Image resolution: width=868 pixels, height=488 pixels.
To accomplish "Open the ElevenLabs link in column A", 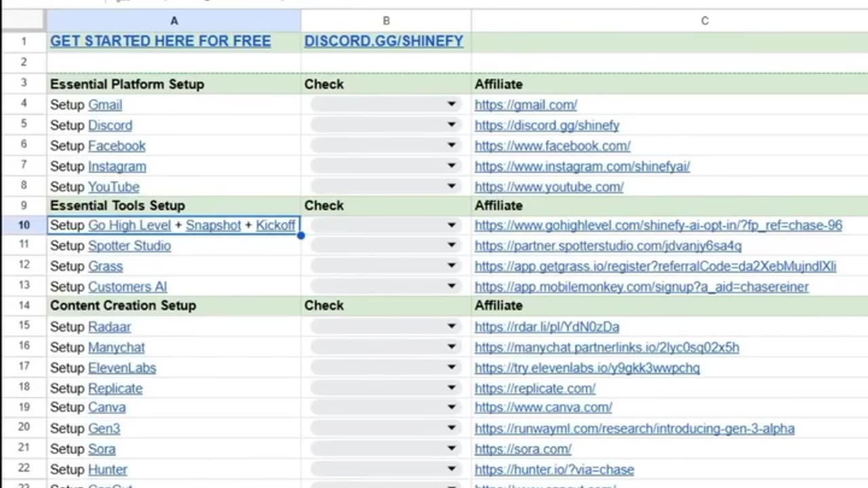I will 122,367.
